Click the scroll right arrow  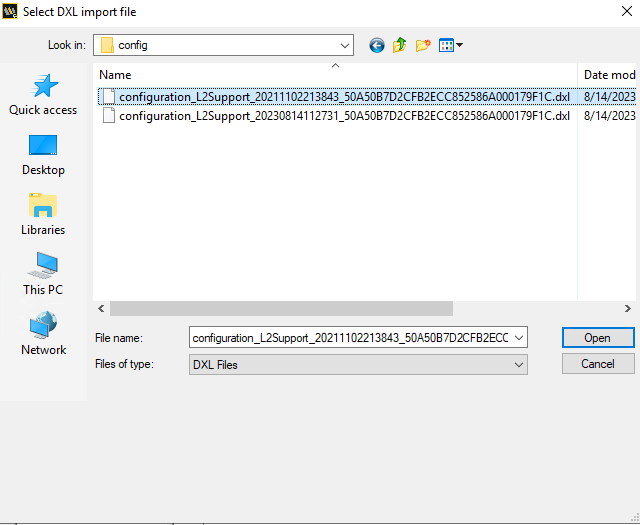[x=628, y=309]
